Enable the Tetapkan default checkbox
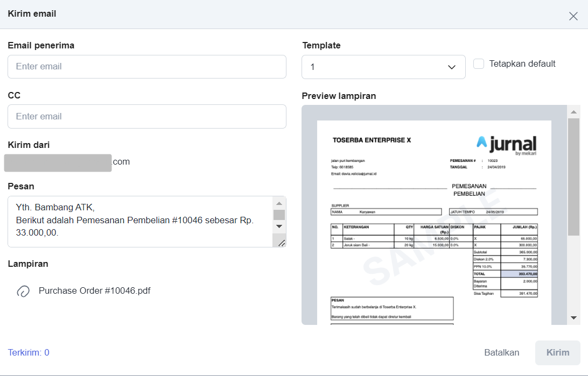588x376 pixels. tap(479, 64)
